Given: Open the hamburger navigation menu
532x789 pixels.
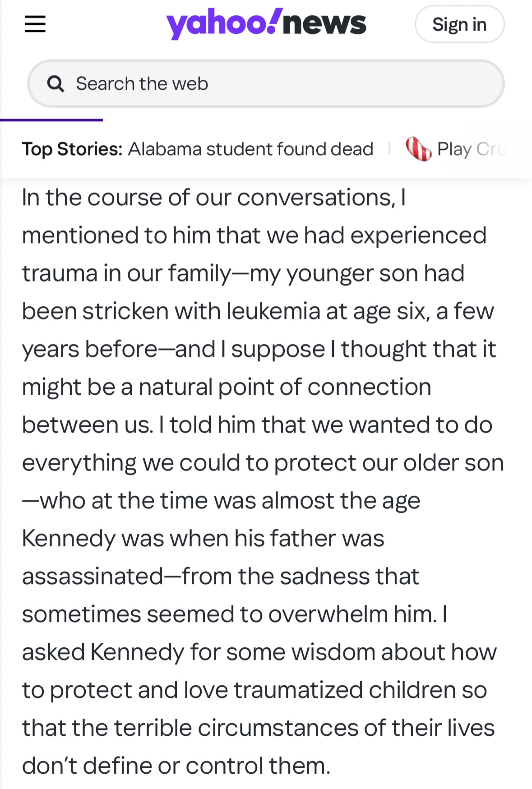Looking at the screenshot, I should pos(35,24).
